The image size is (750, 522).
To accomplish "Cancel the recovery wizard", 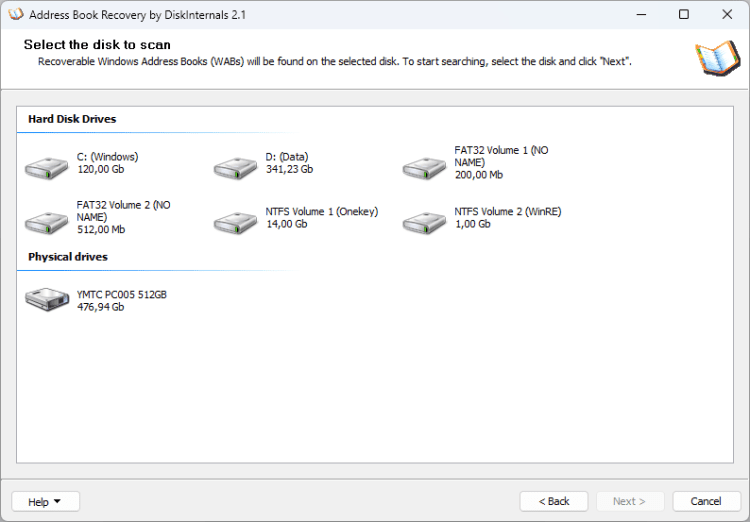I will click(x=706, y=501).
